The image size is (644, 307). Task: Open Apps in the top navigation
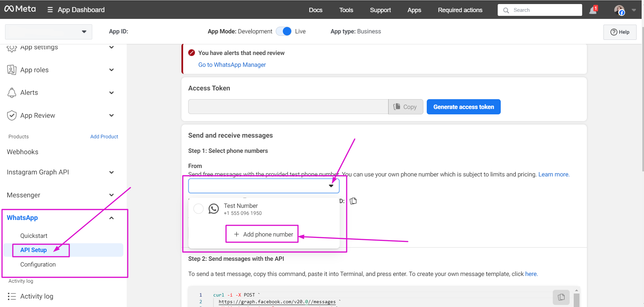[414, 10]
